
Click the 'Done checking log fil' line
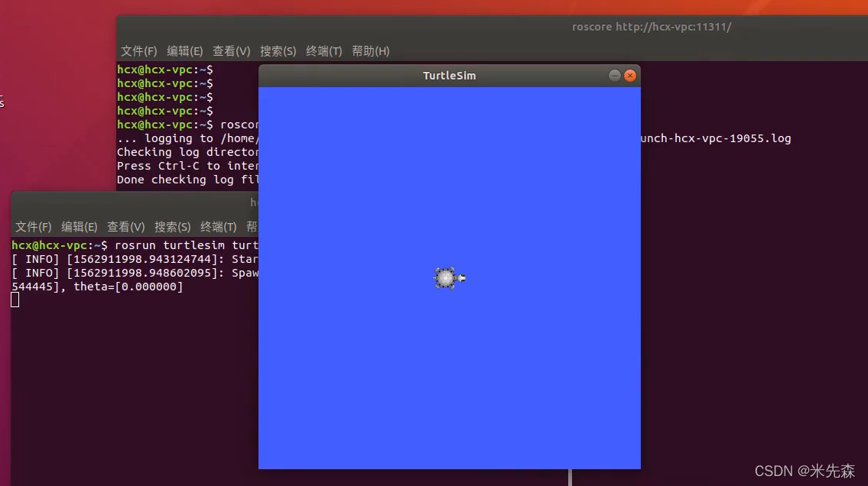[187, 180]
